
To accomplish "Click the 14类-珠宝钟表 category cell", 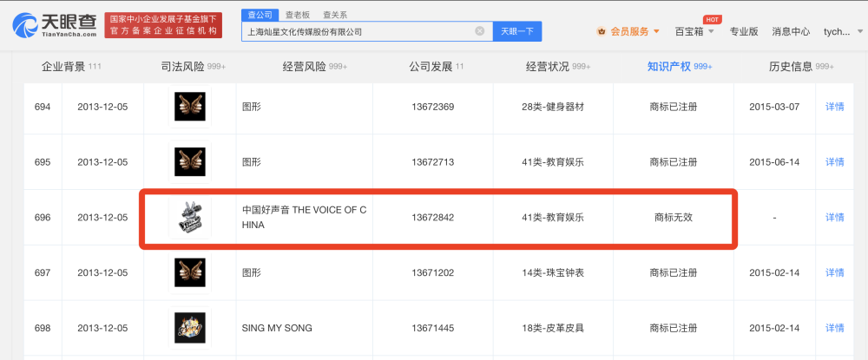I will (x=552, y=272).
